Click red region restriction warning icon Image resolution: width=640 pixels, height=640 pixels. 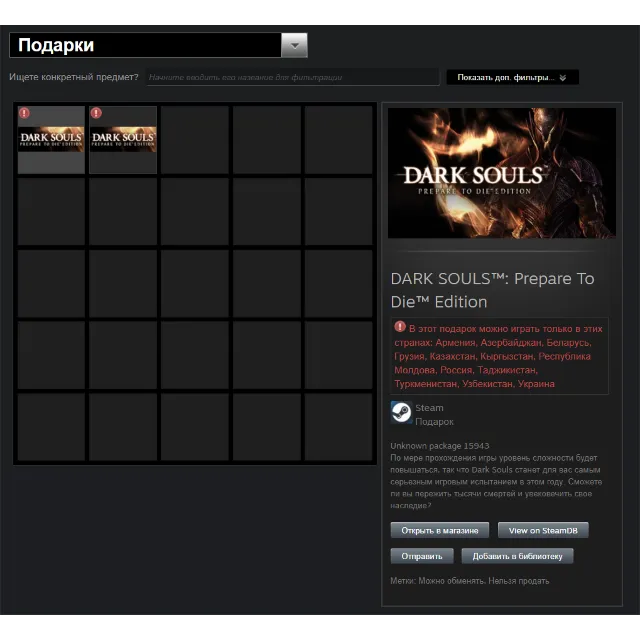click(x=400, y=327)
